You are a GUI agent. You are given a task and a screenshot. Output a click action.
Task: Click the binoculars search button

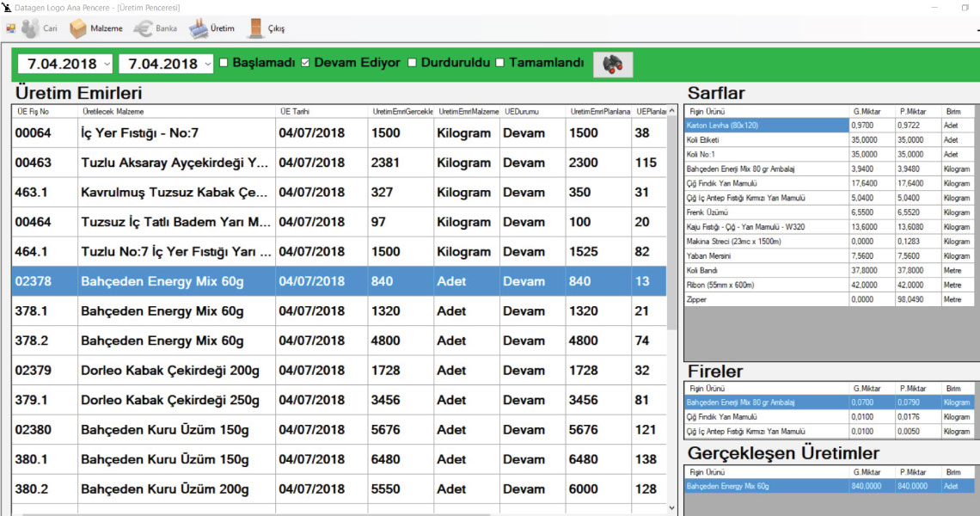coord(612,64)
